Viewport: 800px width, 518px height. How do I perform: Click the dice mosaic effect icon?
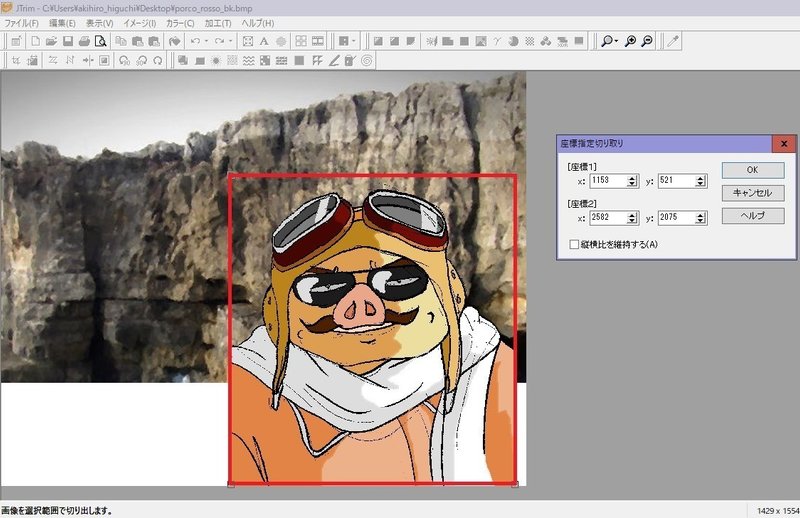[265, 61]
